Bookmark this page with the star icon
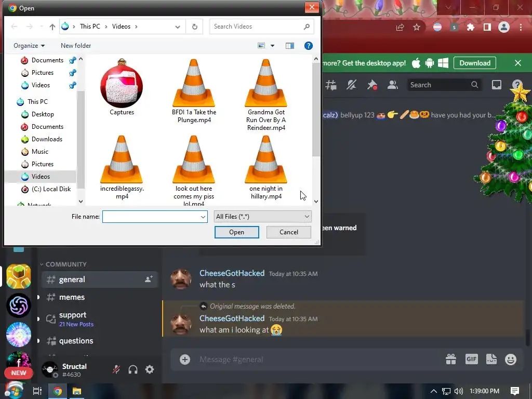 click(417, 27)
